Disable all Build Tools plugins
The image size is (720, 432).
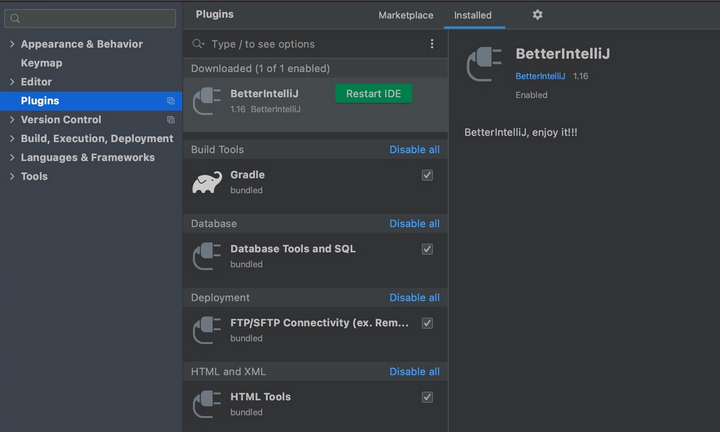click(414, 150)
